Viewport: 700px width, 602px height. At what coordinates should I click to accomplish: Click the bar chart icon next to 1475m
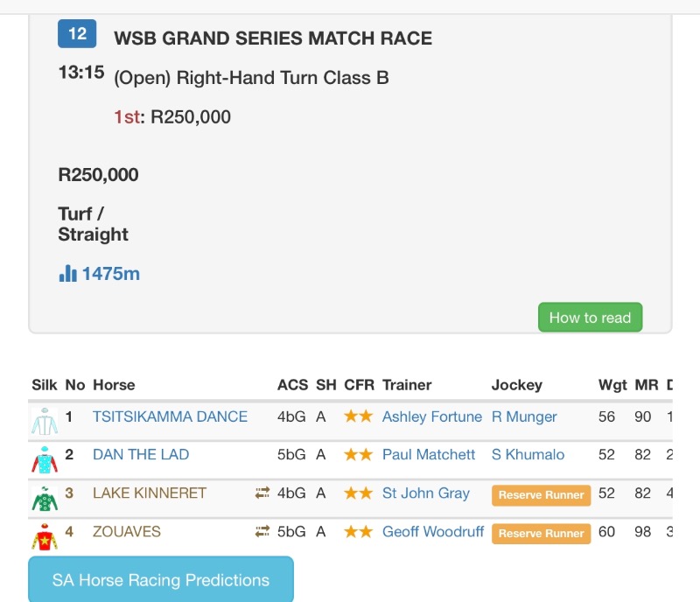coord(67,274)
